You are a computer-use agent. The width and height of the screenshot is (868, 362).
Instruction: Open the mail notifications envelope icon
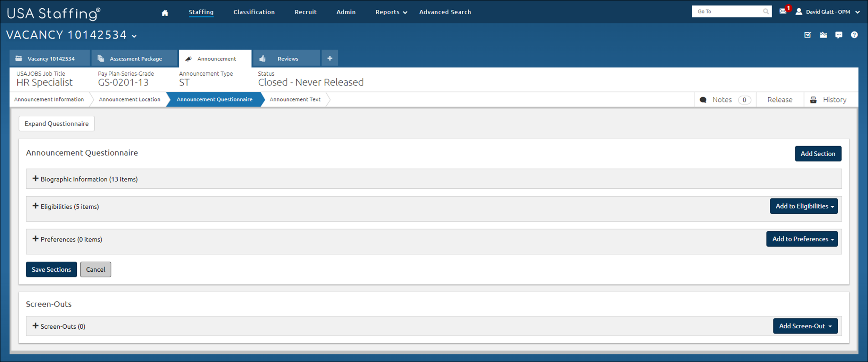(x=783, y=11)
